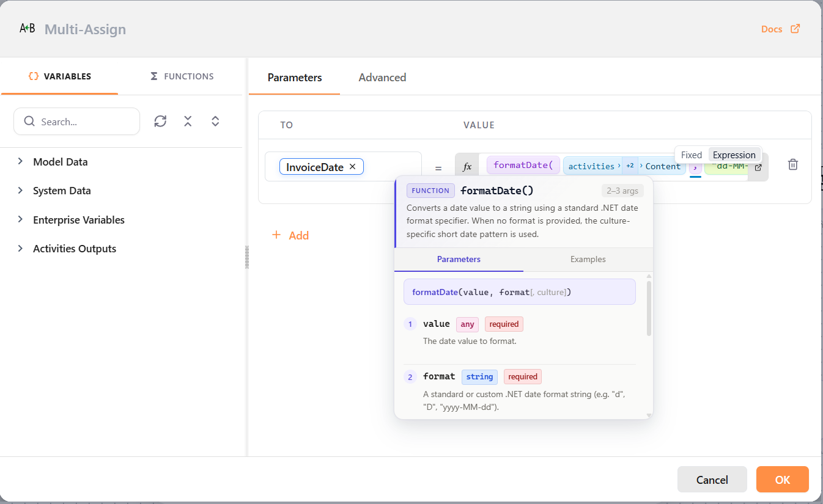The width and height of the screenshot is (823, 504).
Task: Expand the Activities Outputs node
Action: [20, 248]
